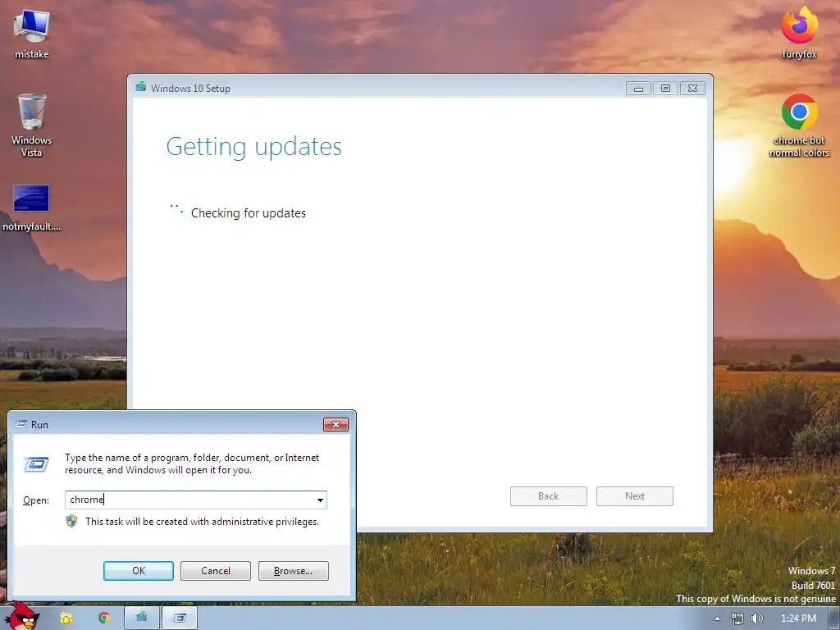Maximize the Windows 10 Setup window
The height and width of the screenshot is (630, 840).
[x=665, y=89]
